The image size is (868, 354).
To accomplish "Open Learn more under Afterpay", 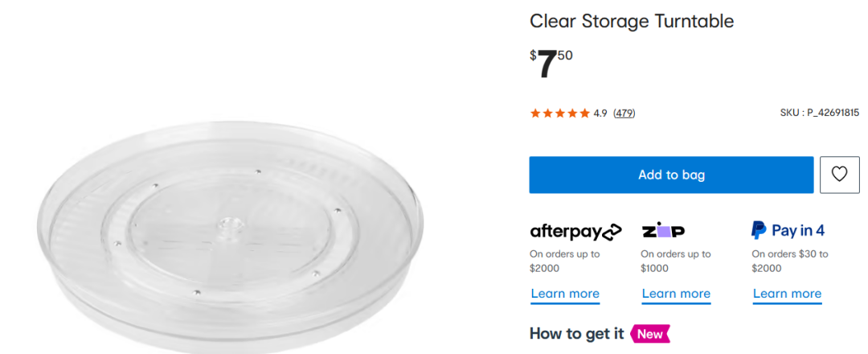I will pyautogui.click(x=565, y=294).
